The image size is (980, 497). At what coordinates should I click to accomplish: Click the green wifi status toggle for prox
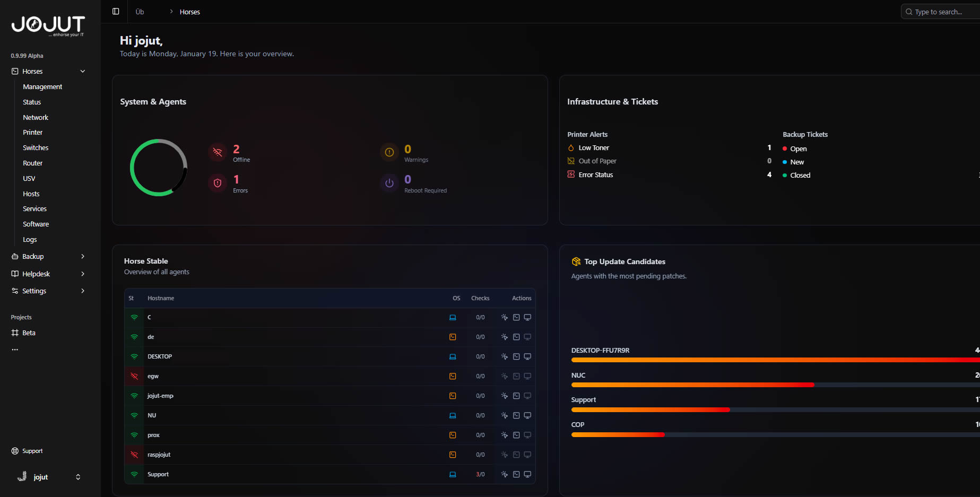(134, 435)
